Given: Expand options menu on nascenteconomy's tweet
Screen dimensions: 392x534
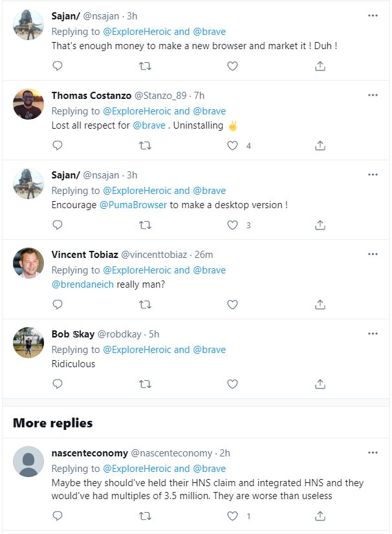Looking at the screenshot, I should click(373, 453).
